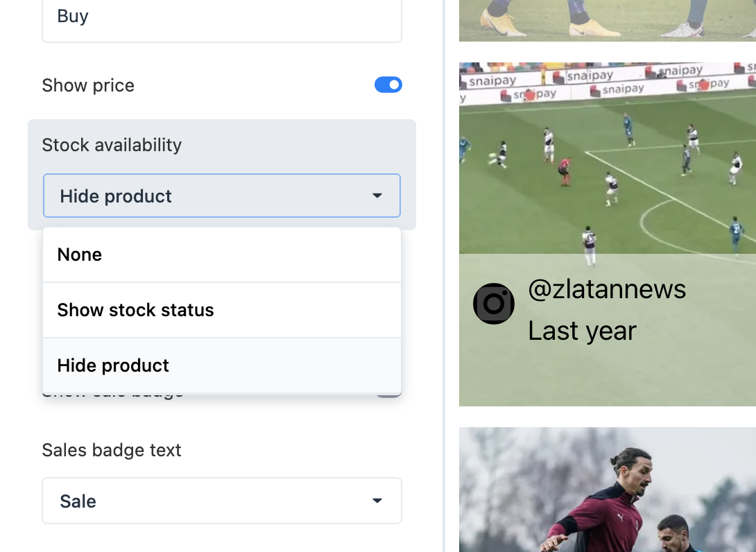Viewport: 756px width, 552px height.
Task: Click the Stock availability label
Action: [112, 145]
